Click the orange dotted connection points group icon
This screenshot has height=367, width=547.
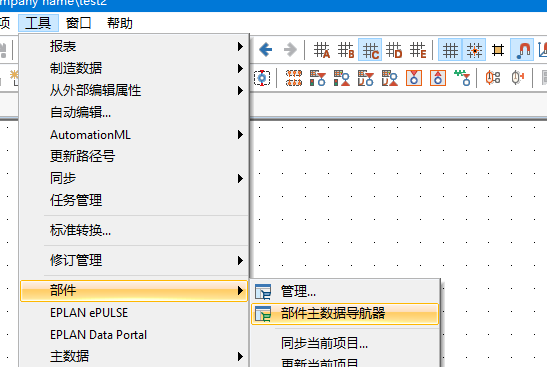tap(294, 78)
